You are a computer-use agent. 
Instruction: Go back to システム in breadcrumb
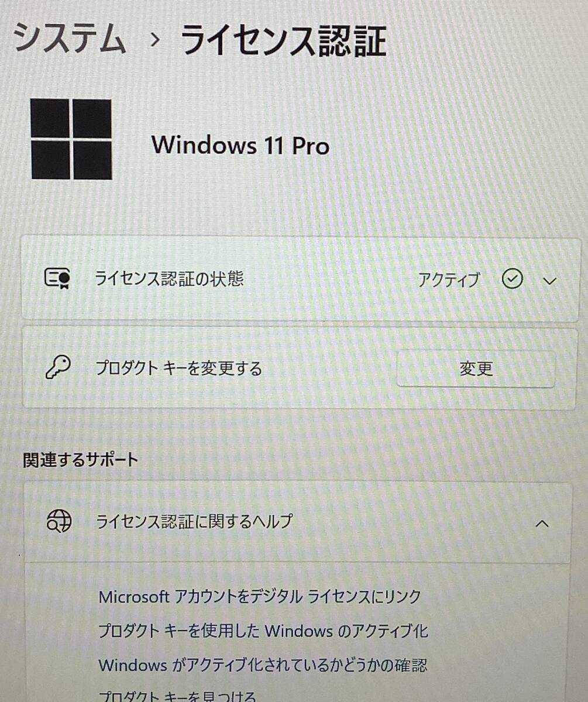70,39
